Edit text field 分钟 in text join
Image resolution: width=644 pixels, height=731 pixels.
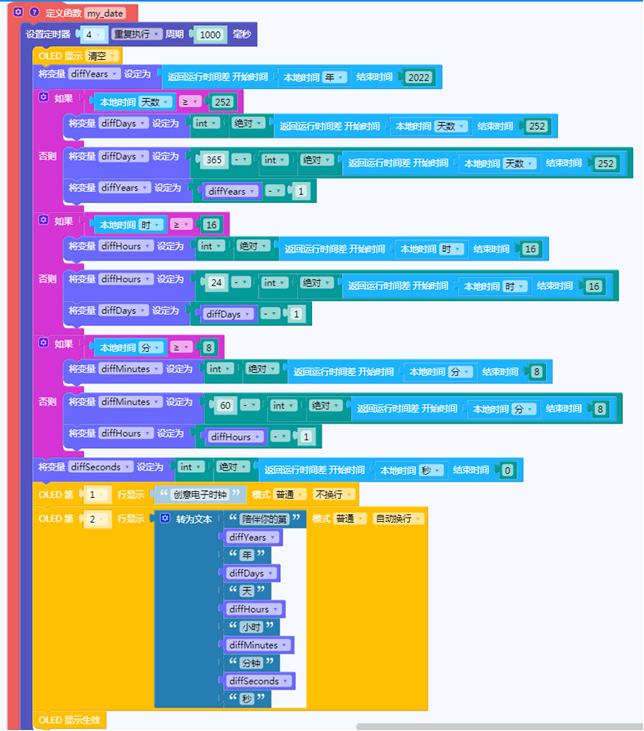tap(251, 662)
